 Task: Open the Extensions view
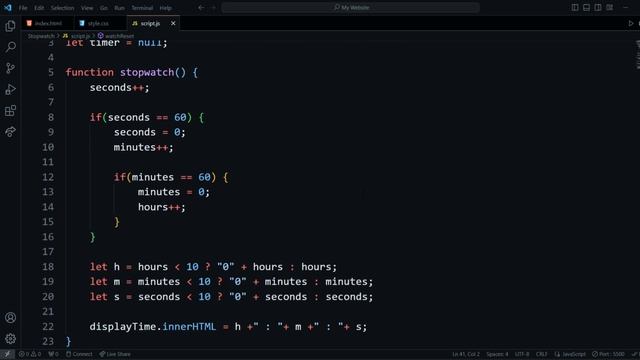pos(10,111)
